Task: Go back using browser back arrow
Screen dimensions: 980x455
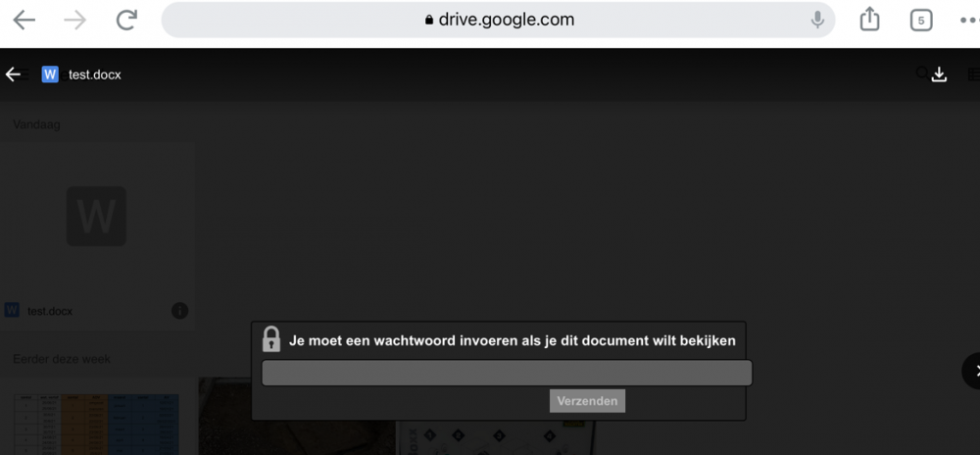Action: (x=24, y=20)
